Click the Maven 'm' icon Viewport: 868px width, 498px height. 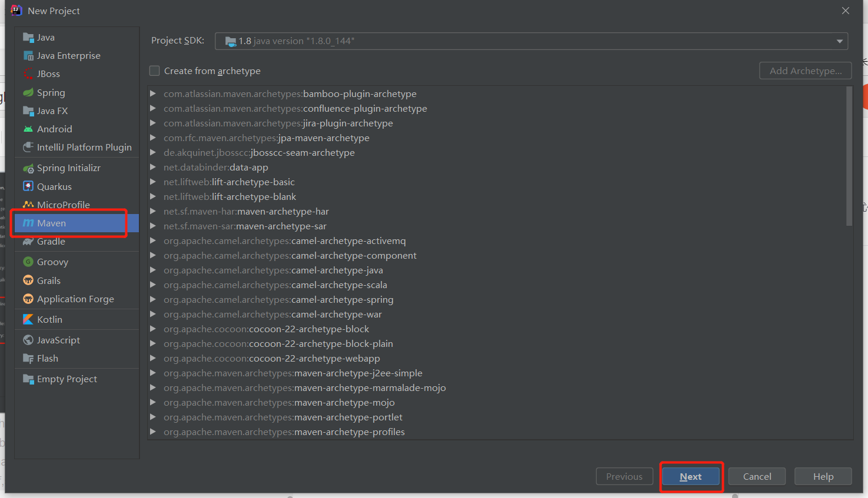click(28, 223)
